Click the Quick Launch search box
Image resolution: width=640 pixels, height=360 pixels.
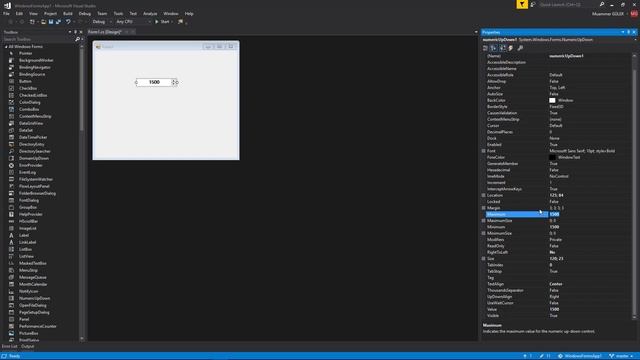point(568,4)
